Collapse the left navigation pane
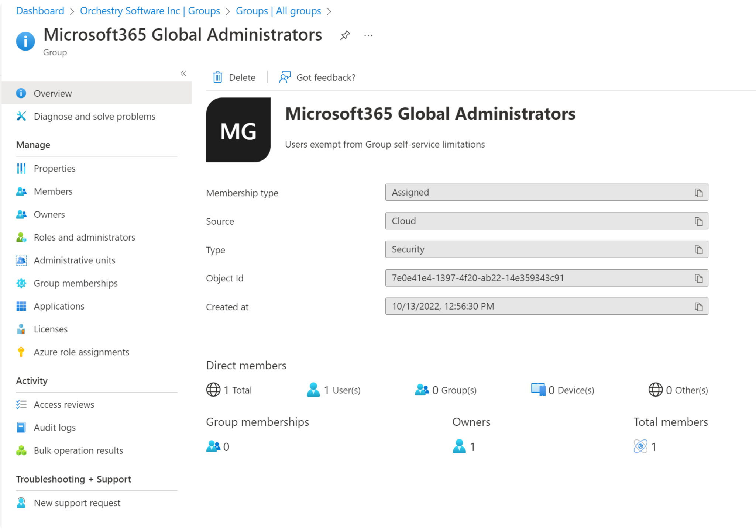This screenshot has height=532, width=756. [x=183, y=73]
